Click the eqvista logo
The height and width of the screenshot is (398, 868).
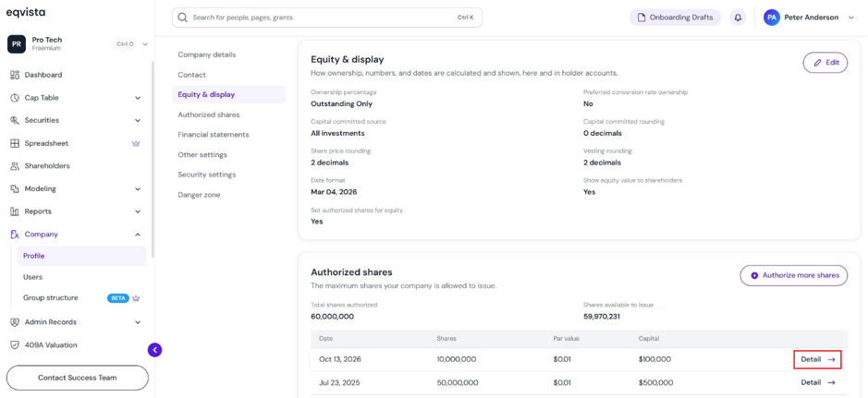pos(26,12)
